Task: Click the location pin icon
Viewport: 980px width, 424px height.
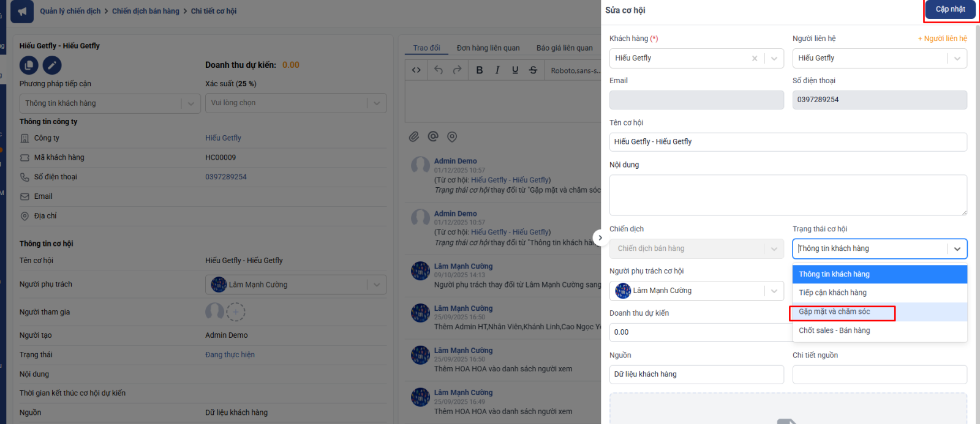Action: tap(452, 136)
